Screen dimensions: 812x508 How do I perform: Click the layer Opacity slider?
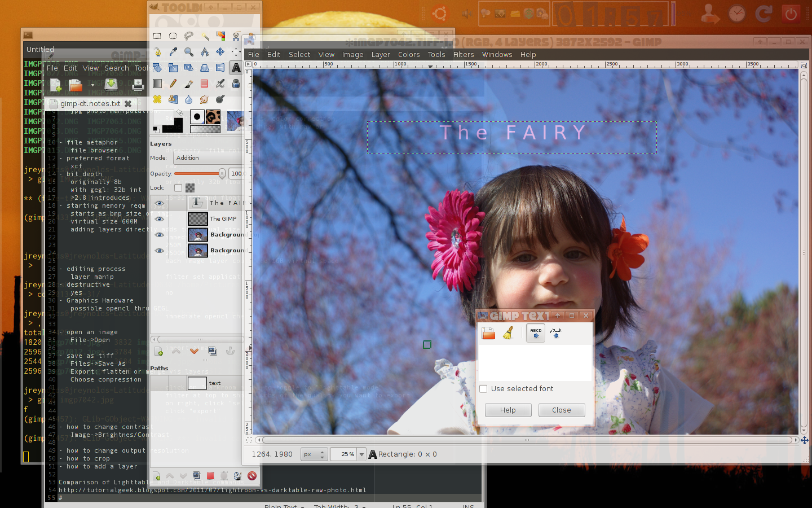pyautogui.click(x=197, y=174)
